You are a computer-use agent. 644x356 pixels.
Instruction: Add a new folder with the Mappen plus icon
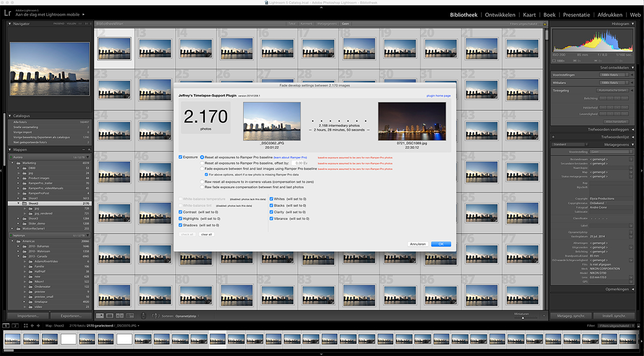(90, 150)
